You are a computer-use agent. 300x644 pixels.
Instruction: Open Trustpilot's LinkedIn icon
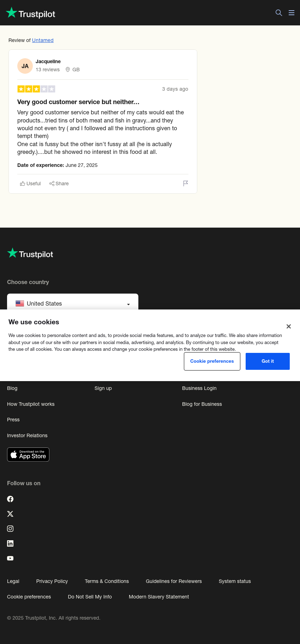(x=10, y=543)
